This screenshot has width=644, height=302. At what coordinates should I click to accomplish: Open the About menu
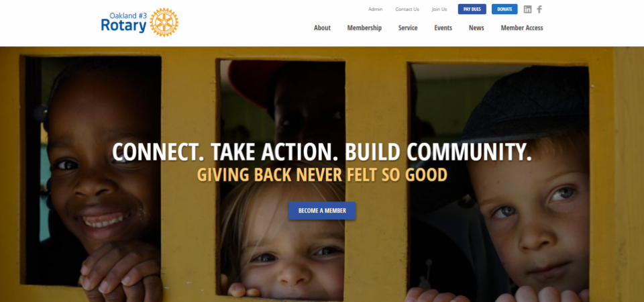click(x=322, y=28)
